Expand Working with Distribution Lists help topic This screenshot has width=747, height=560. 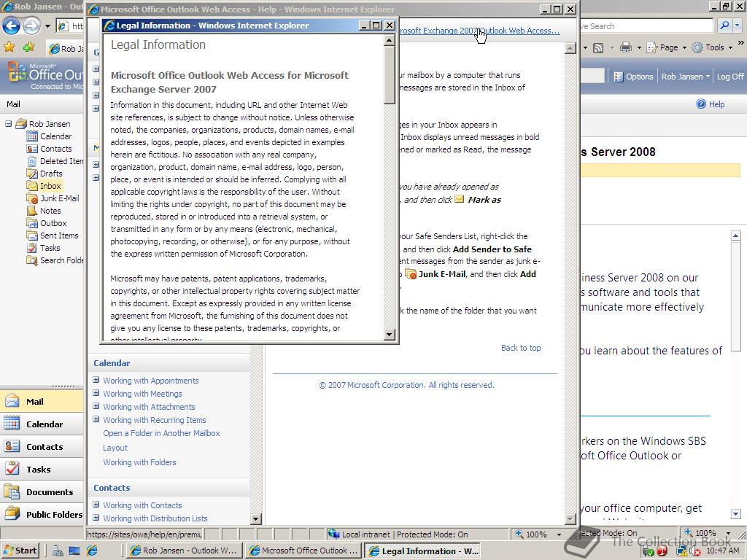96,518
